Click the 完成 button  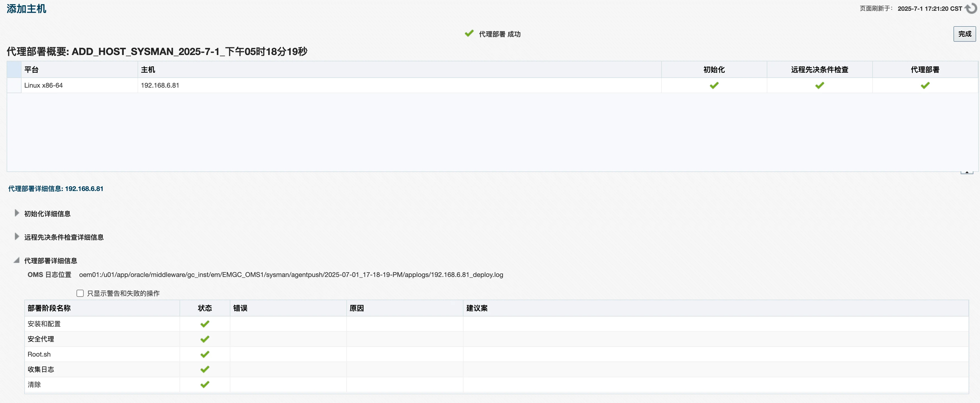pyautogui.click(x=965, y=34)
